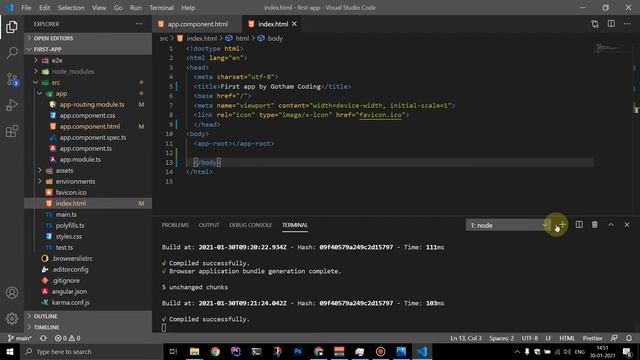Open the Terminal menu

161,7
